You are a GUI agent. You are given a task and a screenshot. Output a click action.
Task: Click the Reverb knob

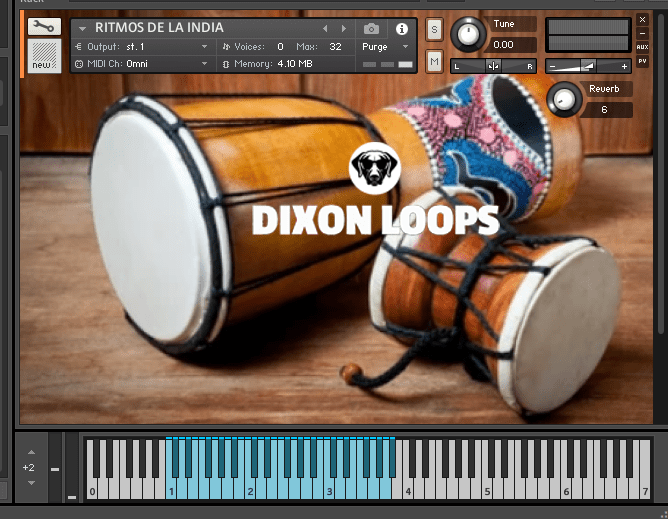point(566,98)
